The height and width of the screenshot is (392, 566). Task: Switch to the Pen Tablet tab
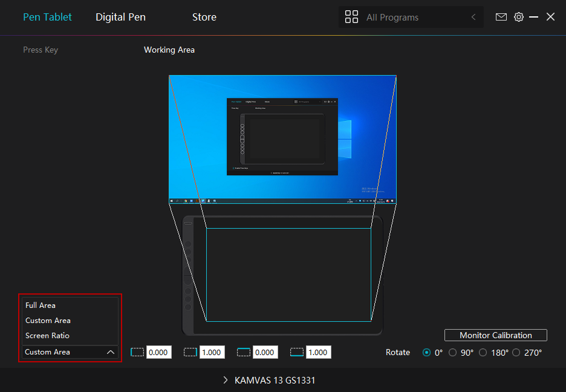click(x=47, y=17)
